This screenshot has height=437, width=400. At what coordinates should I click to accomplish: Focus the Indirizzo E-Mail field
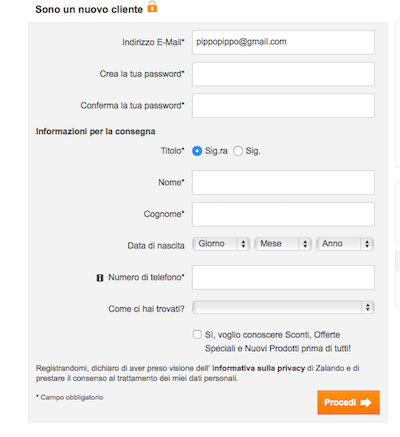click(283, 42)
